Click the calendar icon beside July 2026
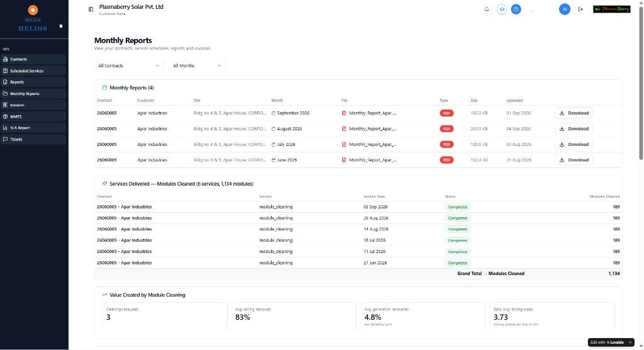 (274, 144)
